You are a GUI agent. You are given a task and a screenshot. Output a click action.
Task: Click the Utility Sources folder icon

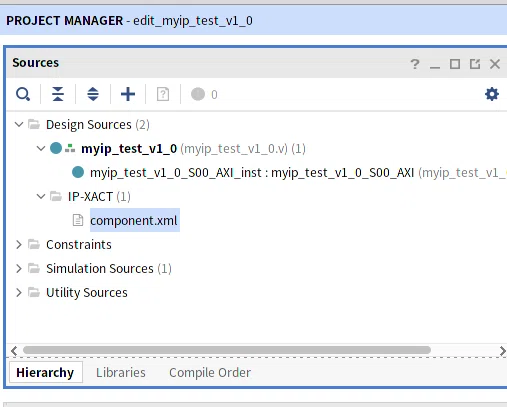coord(34,292)
